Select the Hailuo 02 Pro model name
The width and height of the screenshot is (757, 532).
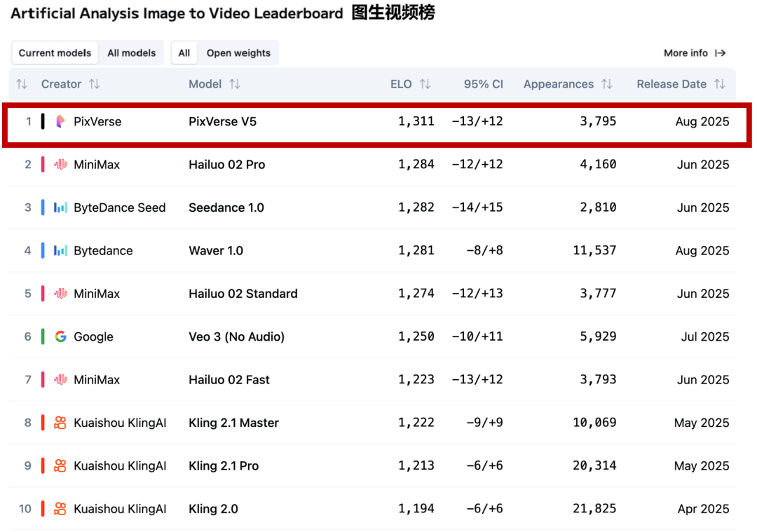coord(227,165)
